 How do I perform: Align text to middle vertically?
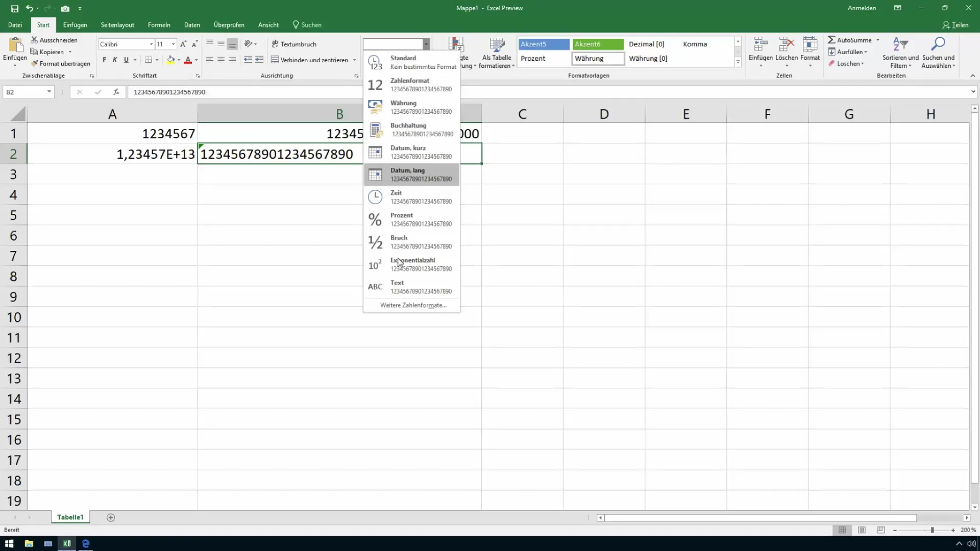coord(221,44)
